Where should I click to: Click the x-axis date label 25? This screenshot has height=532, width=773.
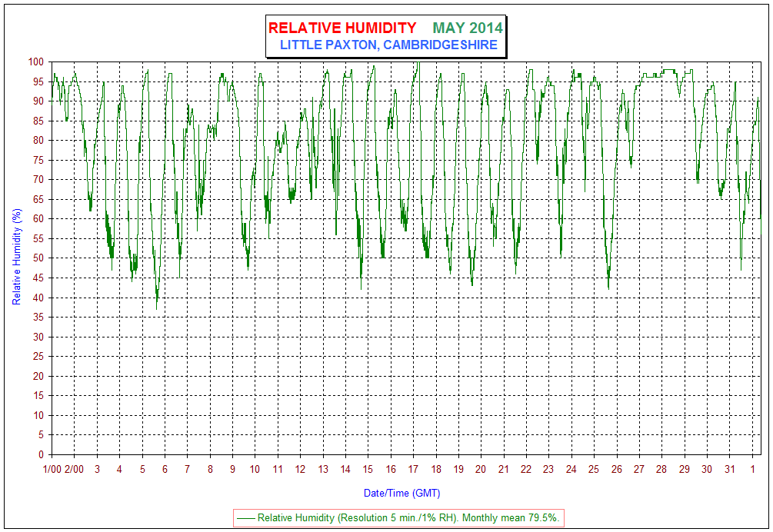pyautogui.click(x=594, y=470)
